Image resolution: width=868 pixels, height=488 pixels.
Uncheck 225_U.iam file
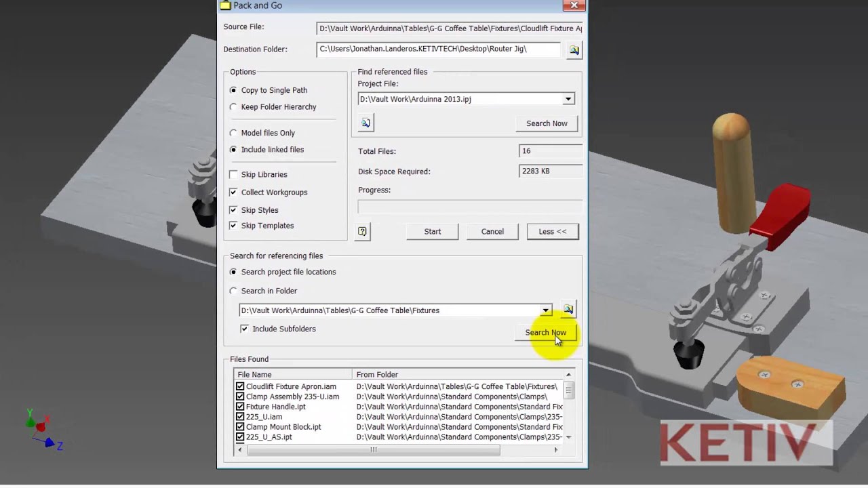pos(240,417)
